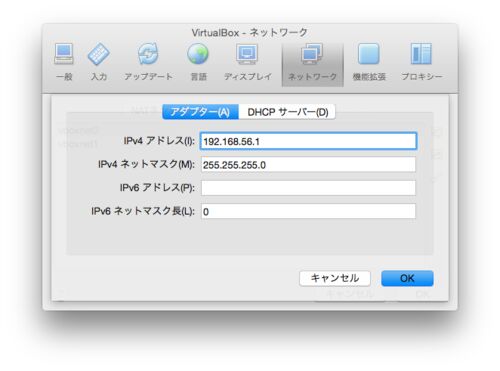Click the IPv4 アドレス(I): label
Viewport: 500px width, 371px height.
pos(159,141)
